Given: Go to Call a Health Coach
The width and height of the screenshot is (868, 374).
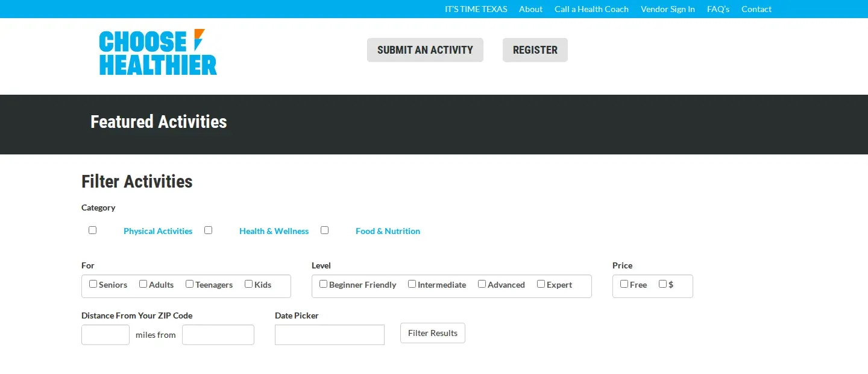Looking at the screenshot, I should [x=591, y=9].
